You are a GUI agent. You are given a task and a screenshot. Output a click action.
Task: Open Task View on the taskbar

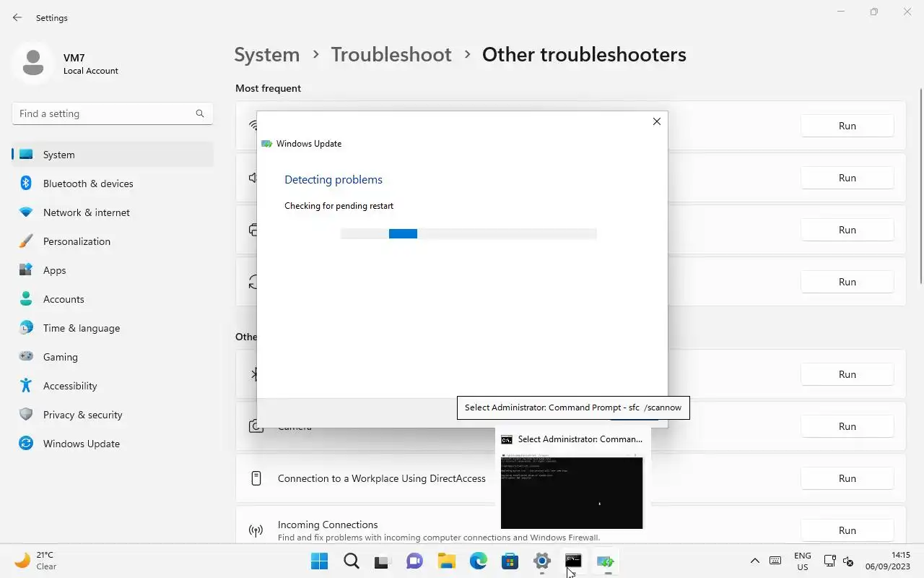383,561
